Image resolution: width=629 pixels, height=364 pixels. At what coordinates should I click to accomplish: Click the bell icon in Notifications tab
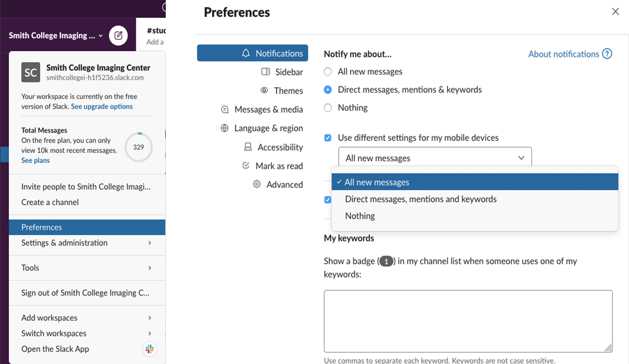246,53
